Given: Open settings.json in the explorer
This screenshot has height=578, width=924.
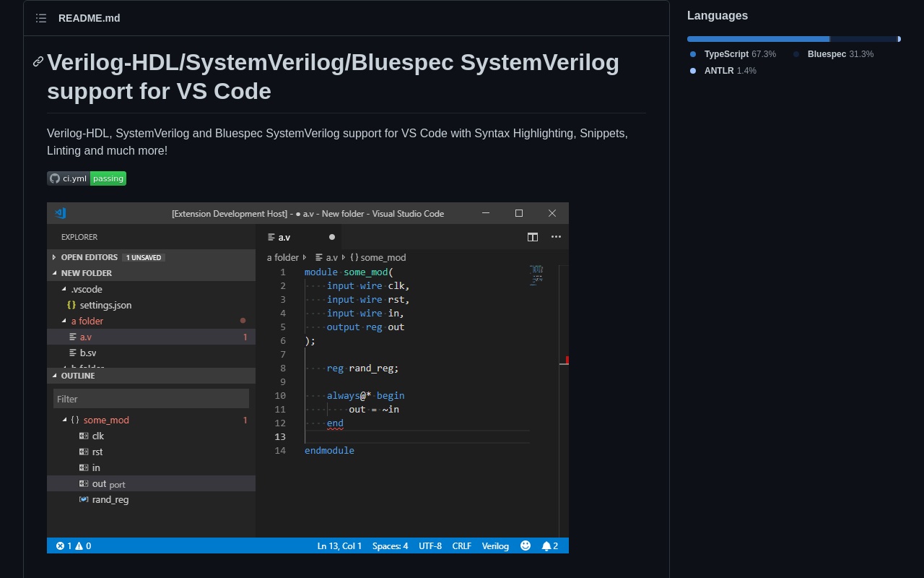Looking at the screenshot, I should pyautogui.click(x=105, y=305).
